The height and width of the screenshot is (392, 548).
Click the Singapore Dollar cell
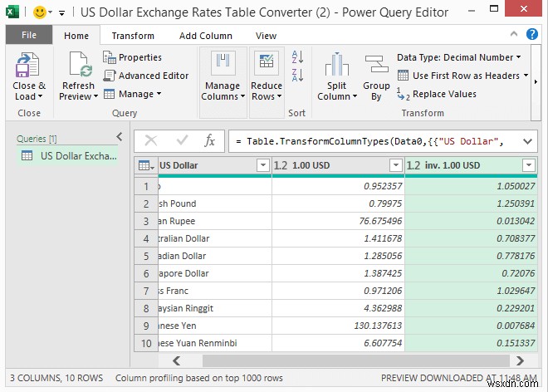pos(214,273)
